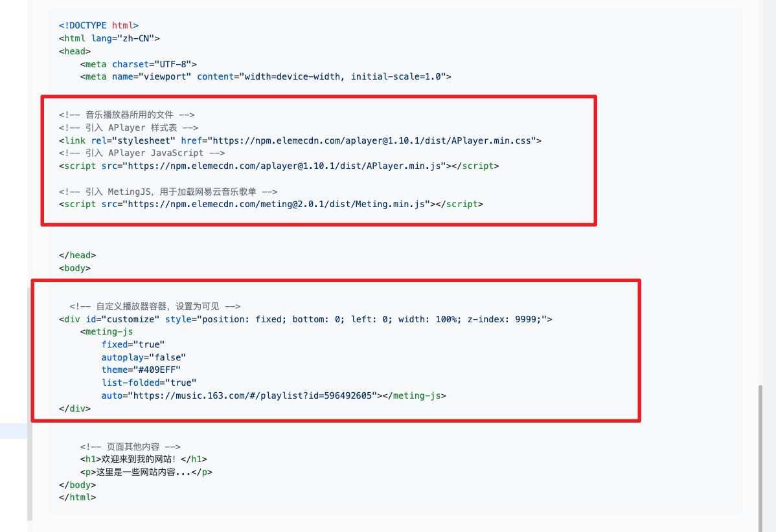This screenshot has width=776, height=532.
Task: Click the APlayer.min.js script URL
Action: [284, 166]
